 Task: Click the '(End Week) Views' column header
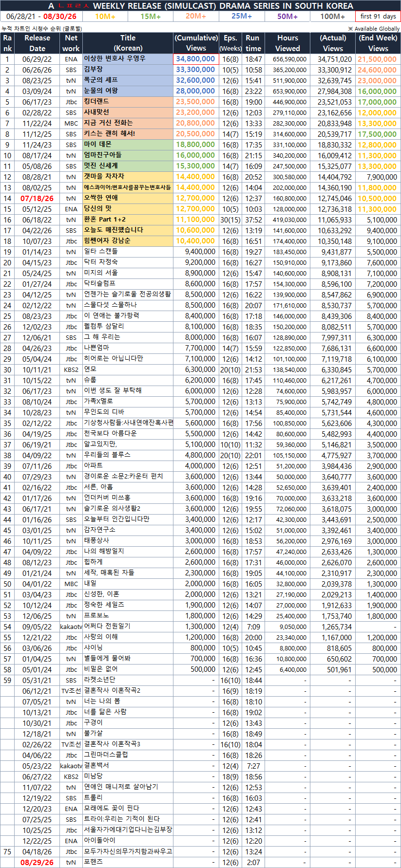coord(378,43)
